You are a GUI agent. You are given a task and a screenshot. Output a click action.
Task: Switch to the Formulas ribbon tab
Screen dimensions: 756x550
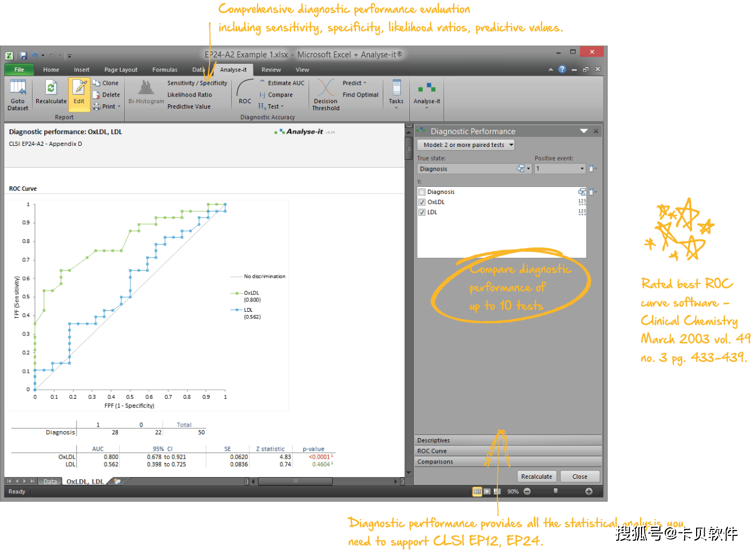(x=165, y=70)
